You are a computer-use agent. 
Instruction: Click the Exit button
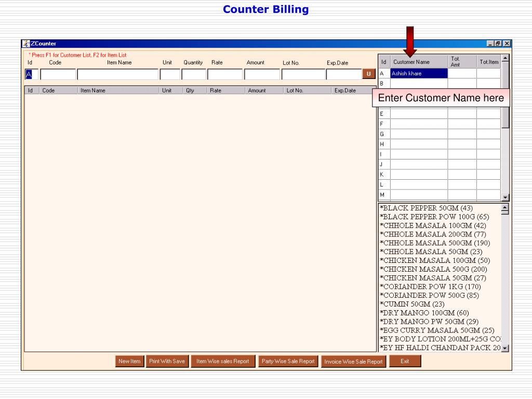(405, 362)
